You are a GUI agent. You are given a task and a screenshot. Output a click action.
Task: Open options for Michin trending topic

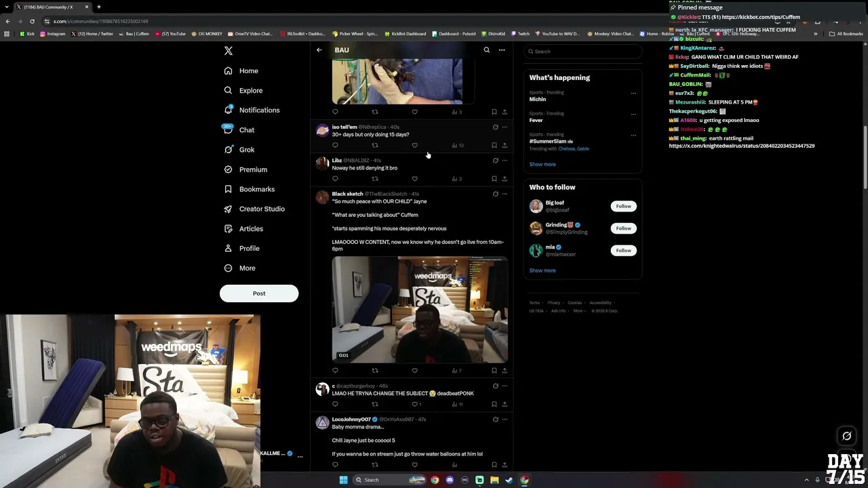(633, 94)
